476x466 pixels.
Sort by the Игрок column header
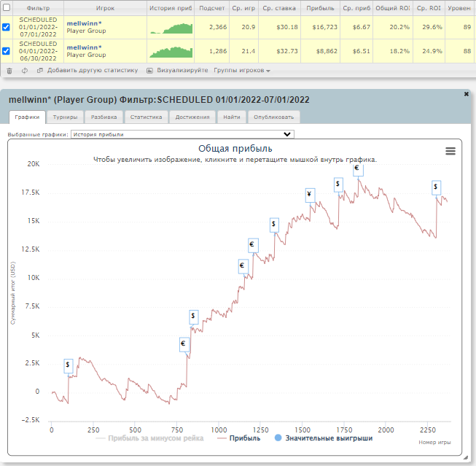click(x=106, y=8)
